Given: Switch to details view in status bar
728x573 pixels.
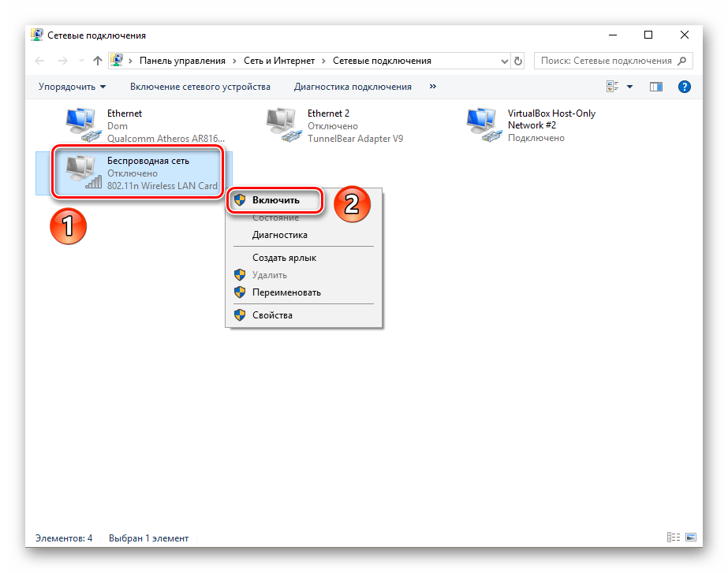Looking at the screenshot, I should [x=674, y=538].
